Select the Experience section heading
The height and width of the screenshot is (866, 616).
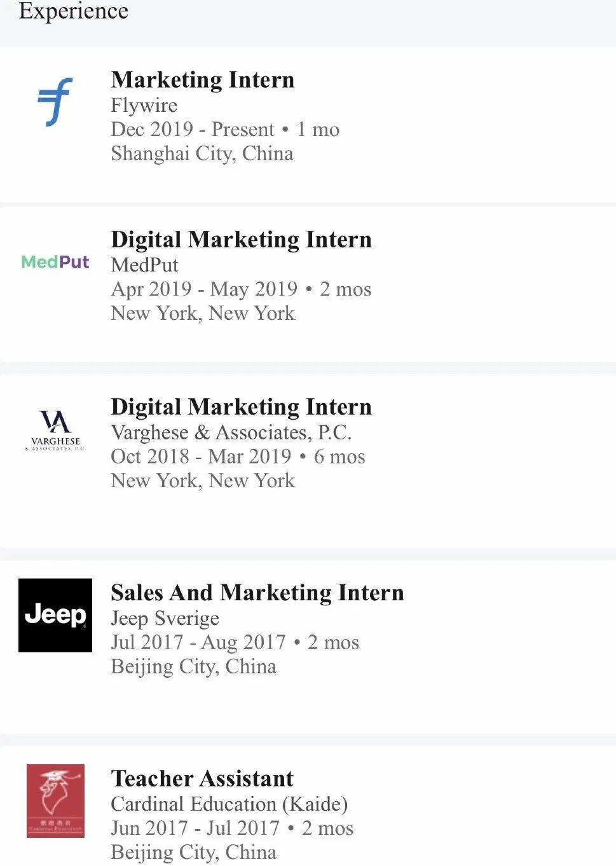[x=74, y=11]
